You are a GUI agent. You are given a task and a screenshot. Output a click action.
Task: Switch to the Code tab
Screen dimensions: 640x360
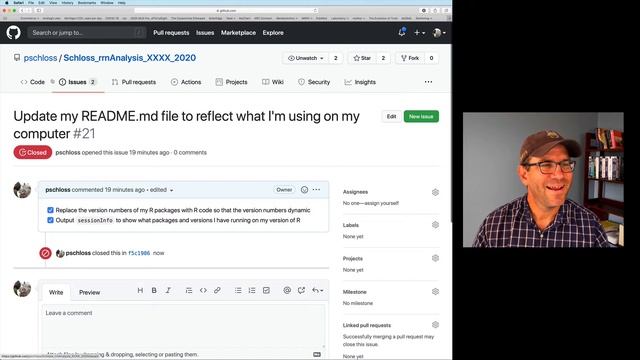click(33, 82)
